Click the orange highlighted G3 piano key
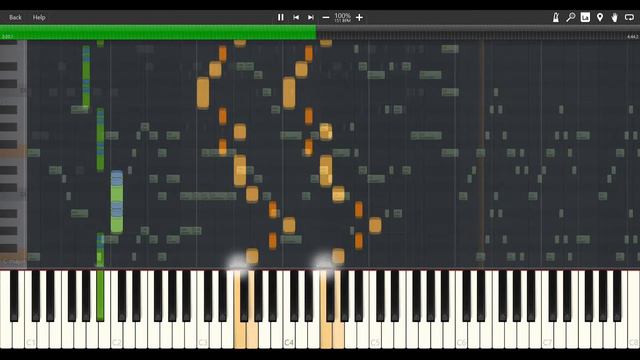 [252, 336]
